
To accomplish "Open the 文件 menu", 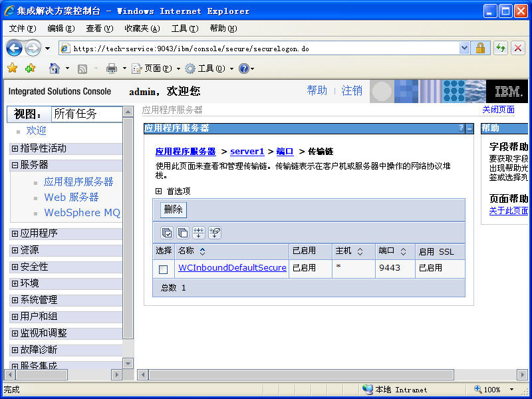I will pyautogui.click(x=22, y=29).
